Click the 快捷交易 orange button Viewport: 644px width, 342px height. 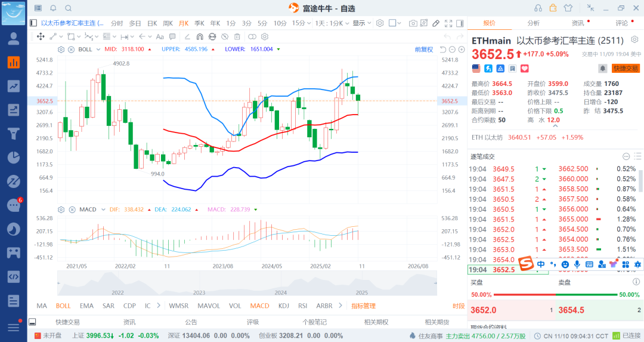(626, 69)
